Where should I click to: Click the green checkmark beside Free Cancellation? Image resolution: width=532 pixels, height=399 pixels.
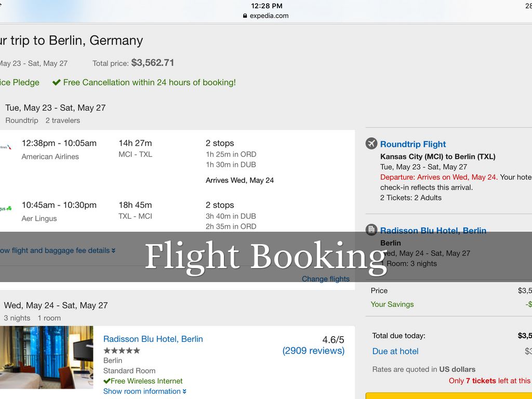57,83
